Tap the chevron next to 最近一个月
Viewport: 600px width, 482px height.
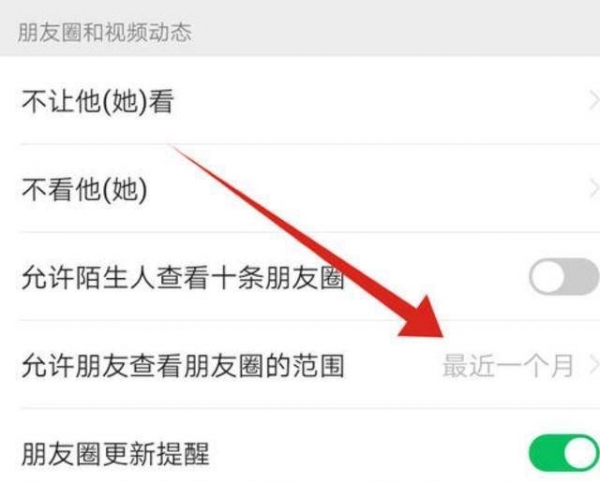594,366
